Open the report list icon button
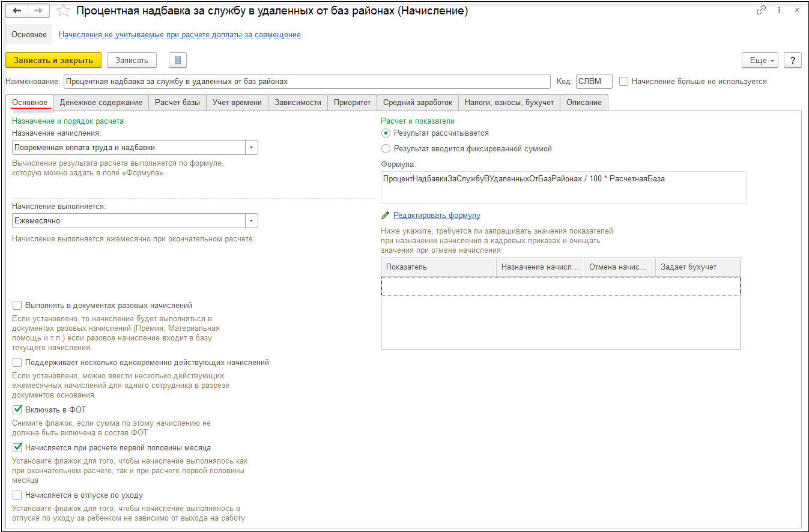 pos(178,60)
